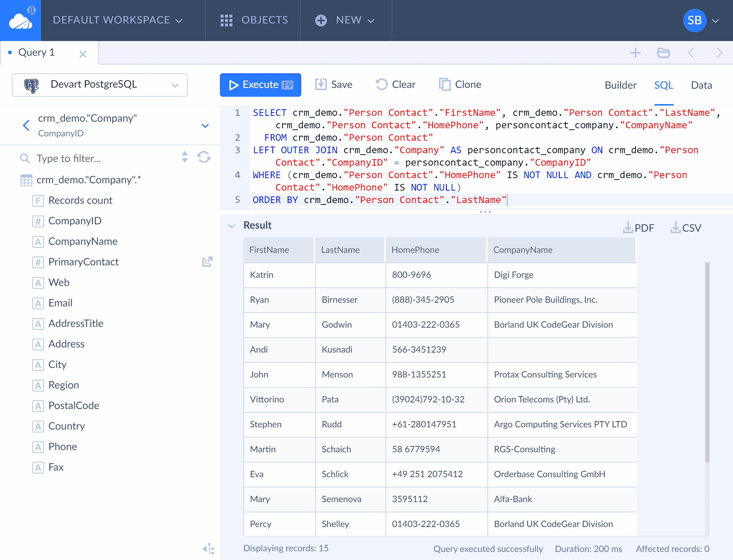Click the HomePhone column header
Screen dimensions: 733x560
436,250
